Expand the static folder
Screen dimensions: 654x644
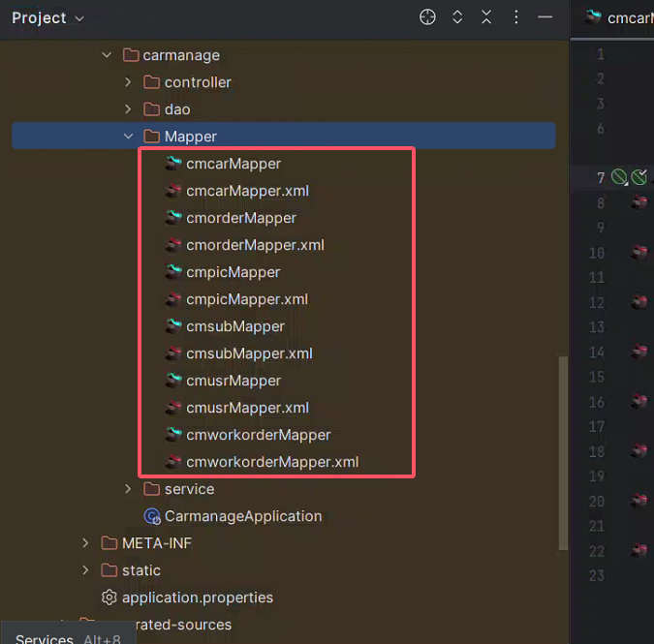pyautogui.click(x=85, y=570)
